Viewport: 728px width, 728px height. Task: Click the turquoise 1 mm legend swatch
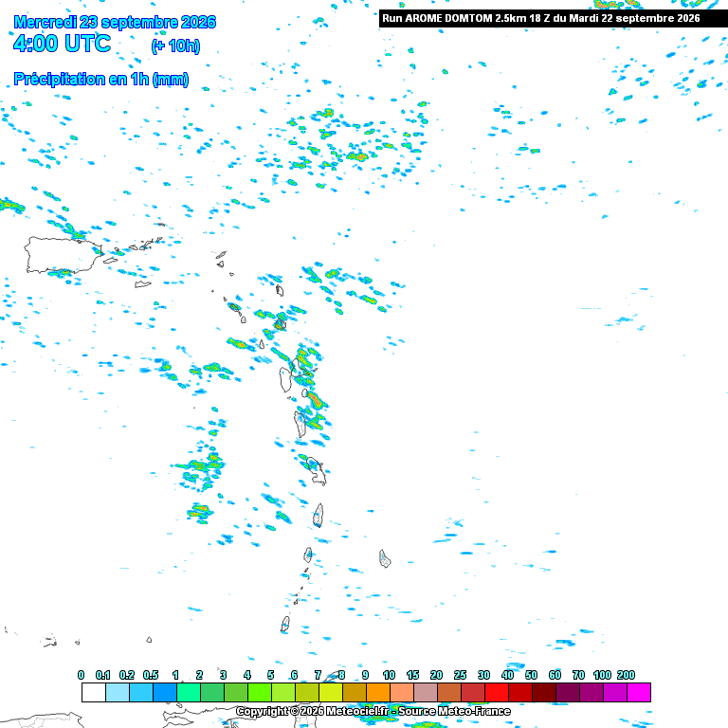(x=189, y=692)
